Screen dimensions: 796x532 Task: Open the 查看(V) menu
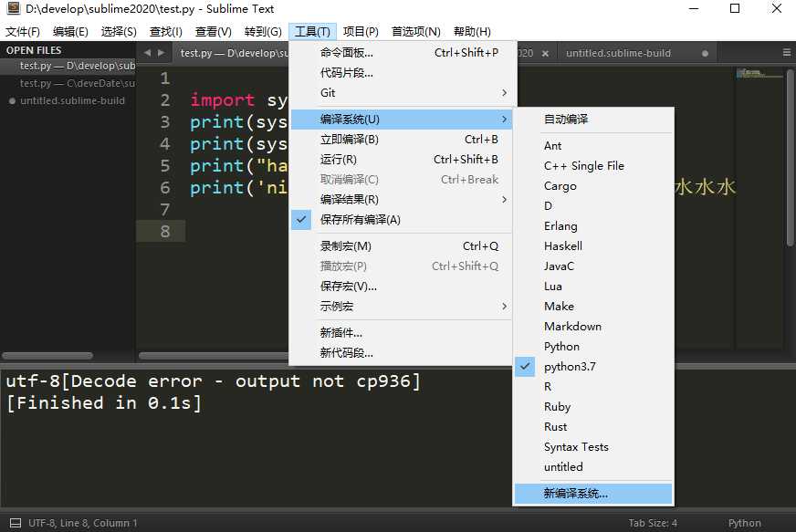click(x=214, y=31)
